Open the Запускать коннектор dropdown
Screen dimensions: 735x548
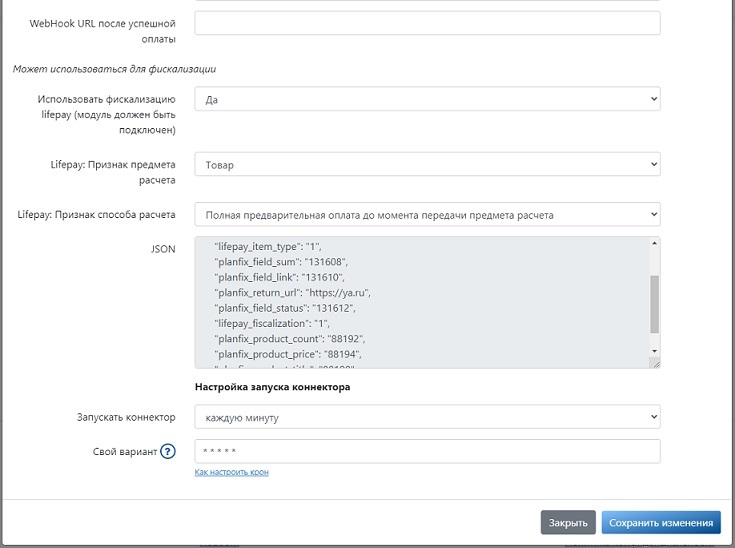(428, 417)
